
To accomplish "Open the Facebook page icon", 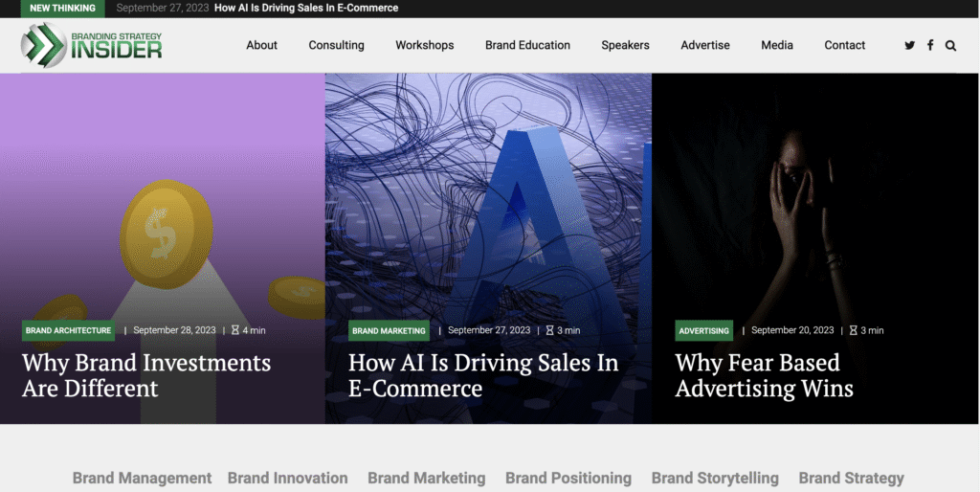I will click(x=930, y=45).
